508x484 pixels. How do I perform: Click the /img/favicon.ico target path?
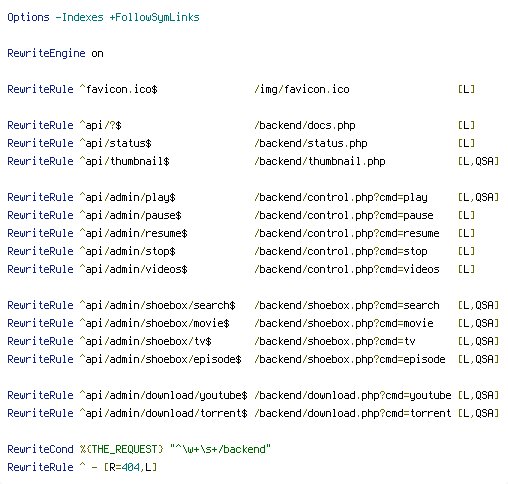(x=302, y=89)
